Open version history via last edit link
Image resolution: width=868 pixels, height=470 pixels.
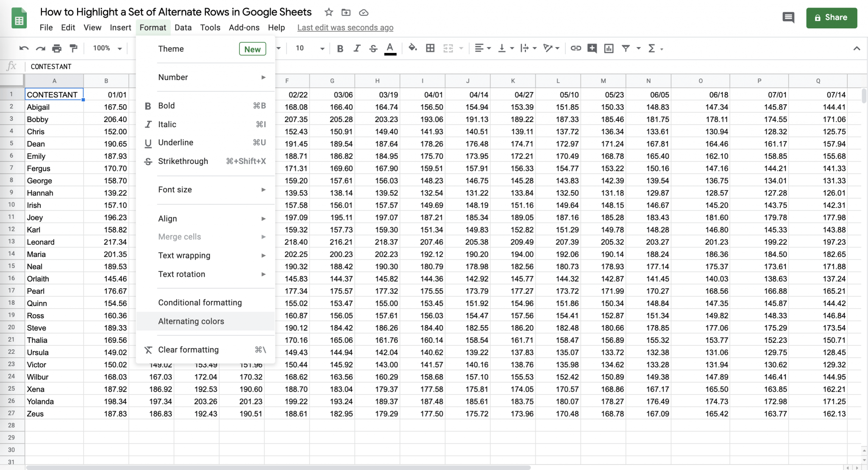click(345, 27)
